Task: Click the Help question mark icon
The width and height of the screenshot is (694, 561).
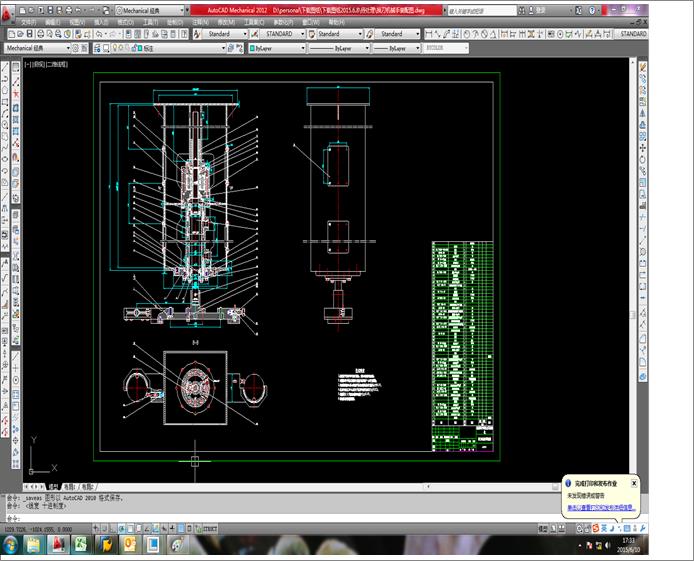Action: coord(592,10)
